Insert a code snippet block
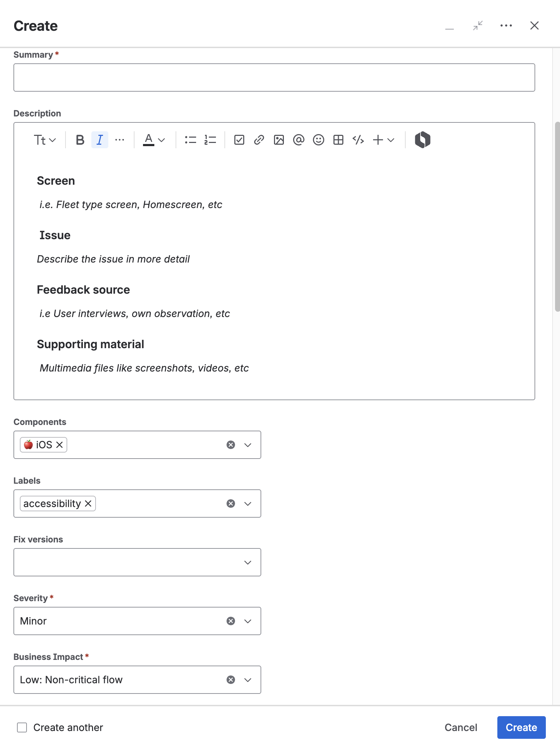This screenshot has width=560, height=748. coord(358,140)
